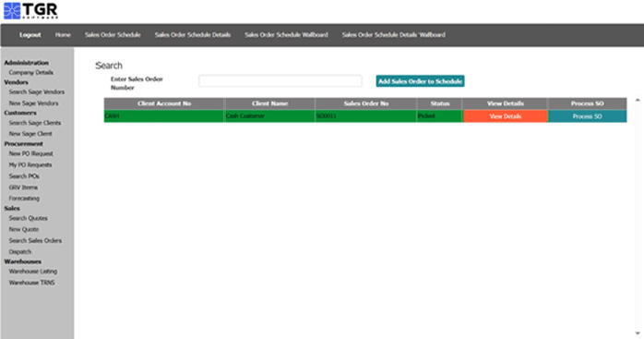Open Sales Order Schedule Details Wallboard menu item

tap(393, 35)
